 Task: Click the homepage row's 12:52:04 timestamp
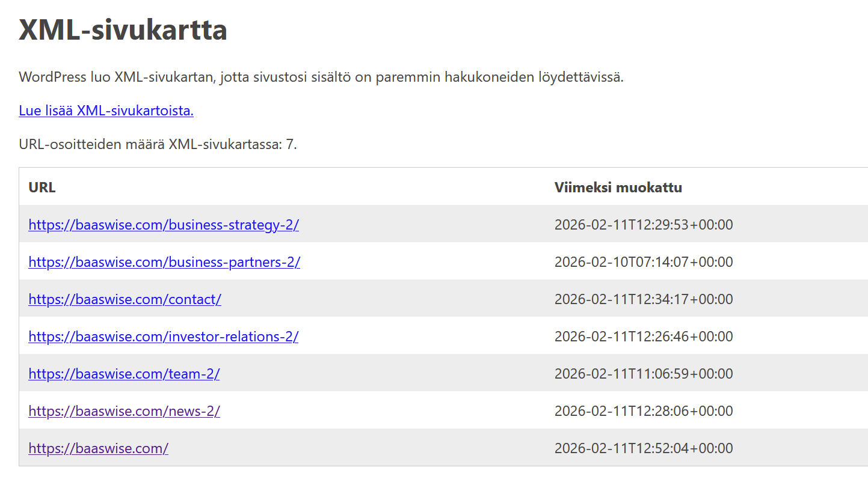(643, 448)
